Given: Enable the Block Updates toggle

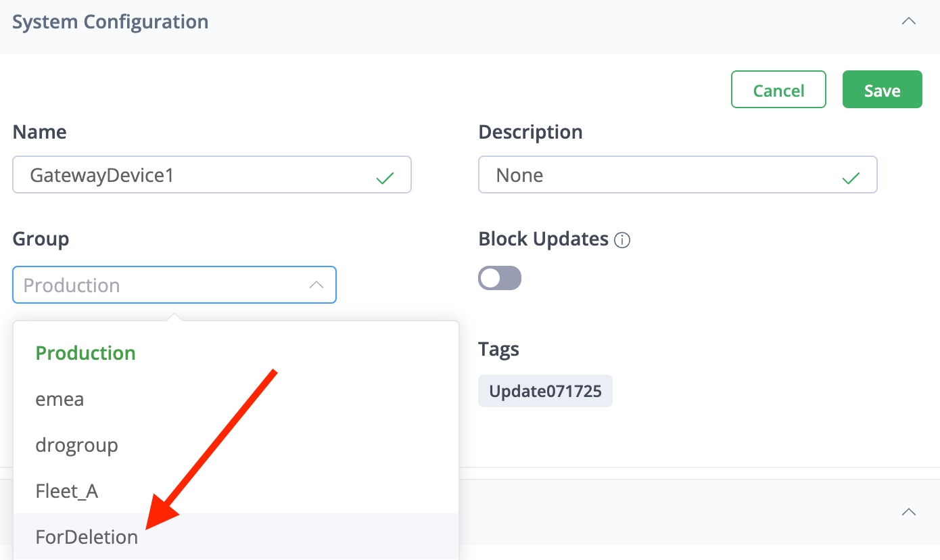Looking at the screenshot, I should click(500, 278).
